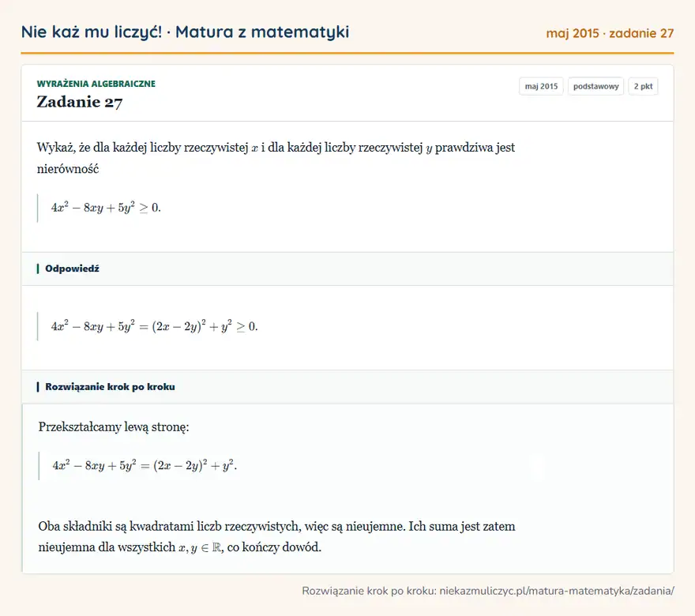Screen dimensions: 695x616
Task: Click the 'WYRAŻENIA ALGEBRAICZNE' category label
Action: (x=96, y=84)
